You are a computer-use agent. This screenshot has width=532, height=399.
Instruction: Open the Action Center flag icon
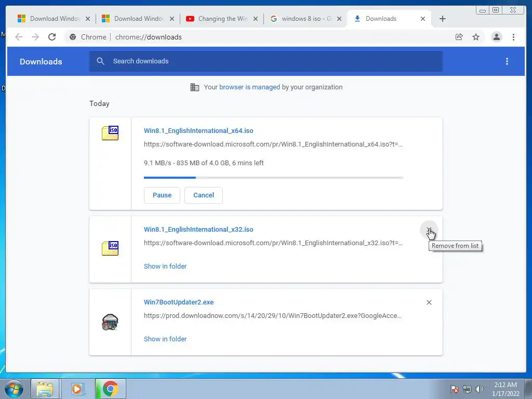(455, 389)
